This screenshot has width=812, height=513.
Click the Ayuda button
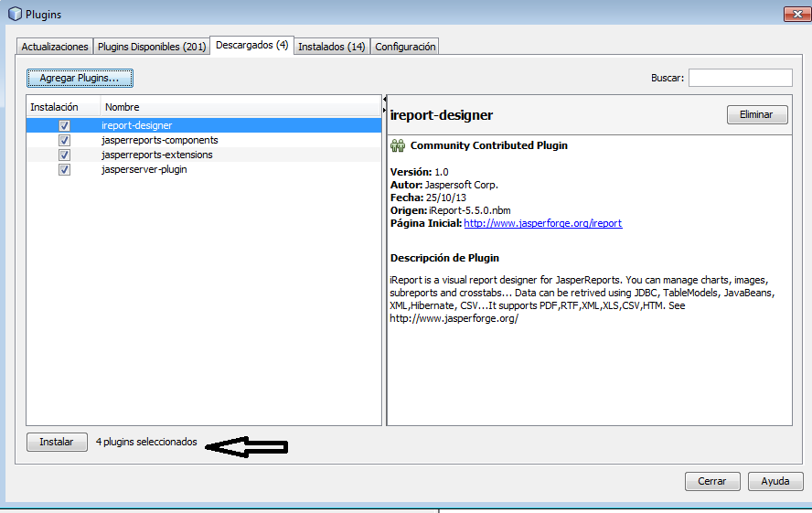click(775, 481)
